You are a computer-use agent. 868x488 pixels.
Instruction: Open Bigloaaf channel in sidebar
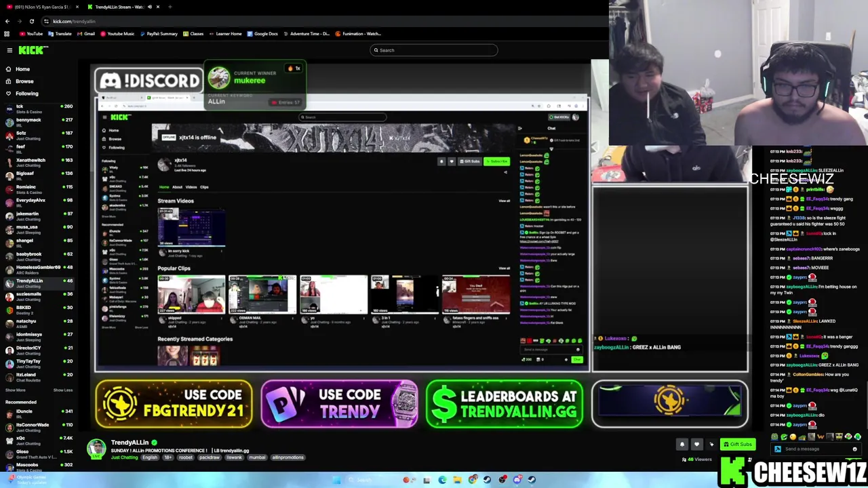pyautogui.click(x=39, y=176)
